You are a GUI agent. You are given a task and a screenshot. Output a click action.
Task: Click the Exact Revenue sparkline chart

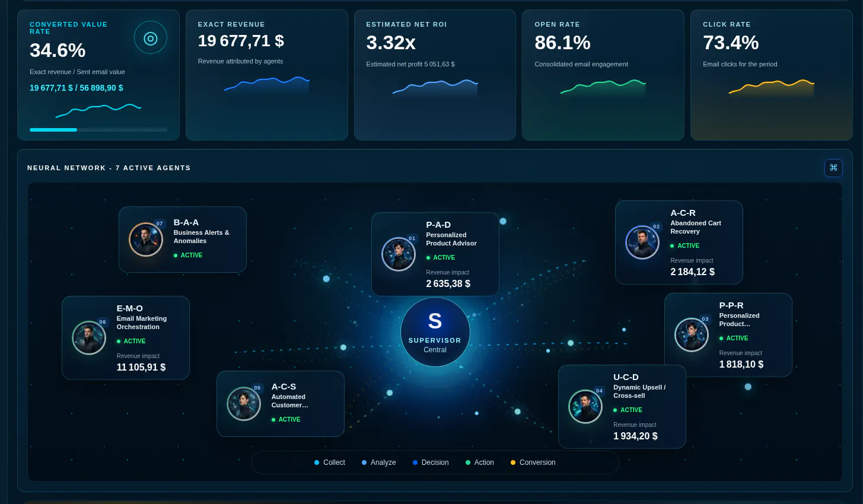[x=267, y=86]
